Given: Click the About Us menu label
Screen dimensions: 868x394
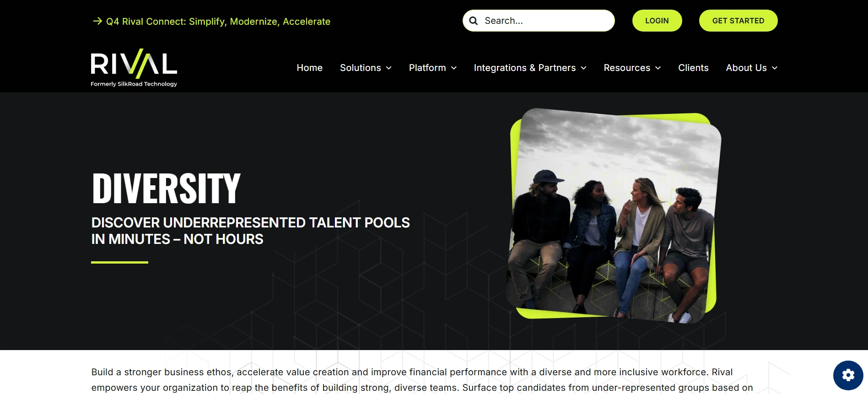Looking at the screenshot, I should coord(746,68).
